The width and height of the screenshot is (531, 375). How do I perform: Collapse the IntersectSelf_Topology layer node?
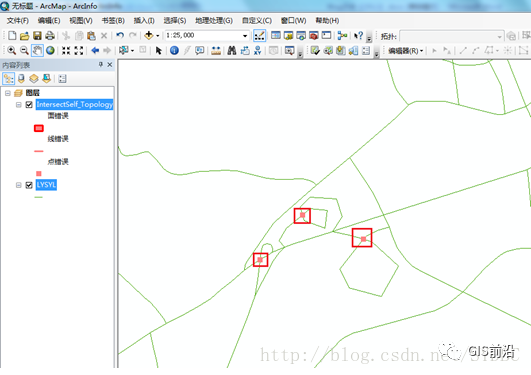pos(19,105)
